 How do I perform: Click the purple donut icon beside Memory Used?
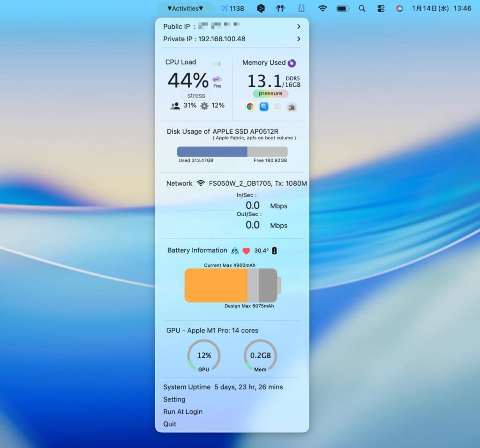pyautogui.click(x=292, y=63)
